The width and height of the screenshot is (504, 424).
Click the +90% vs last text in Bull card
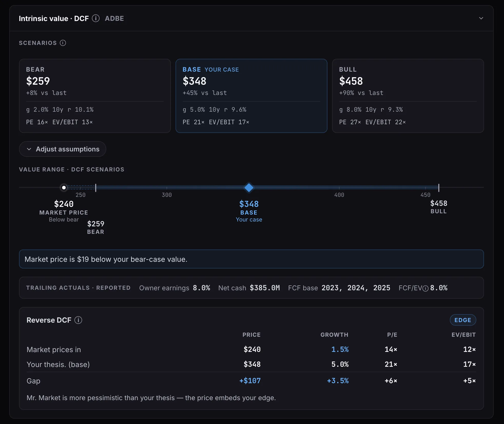[361, 93]
